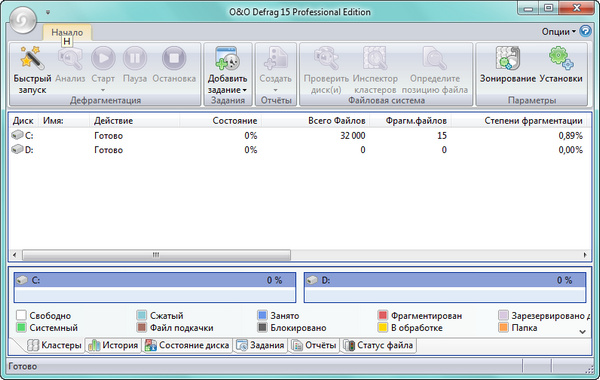Switch to Статус файла tab

coord(378,345)
